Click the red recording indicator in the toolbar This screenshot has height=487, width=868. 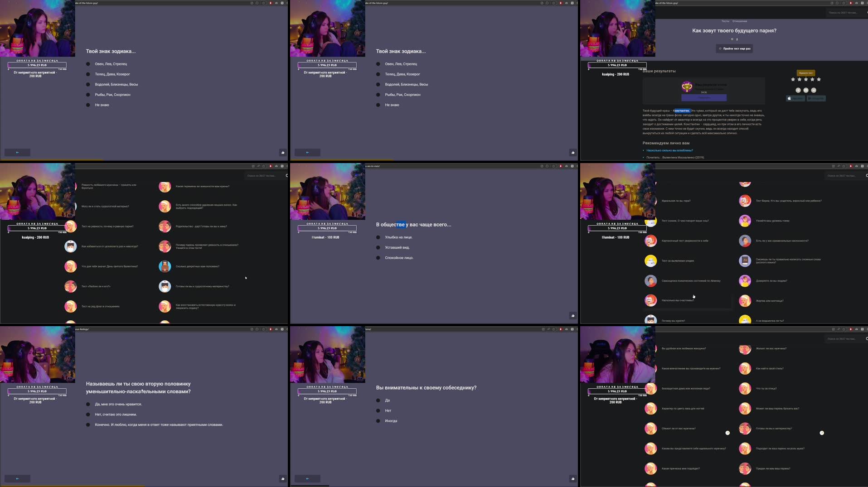pyautogui.click(x=271, y=3)
